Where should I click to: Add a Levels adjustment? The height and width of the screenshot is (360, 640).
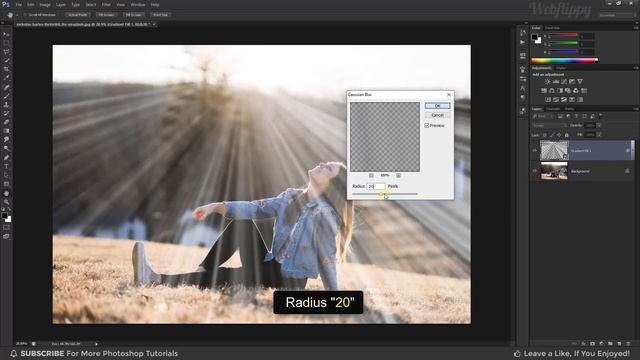pyautogui.click(x=556, y=82)
